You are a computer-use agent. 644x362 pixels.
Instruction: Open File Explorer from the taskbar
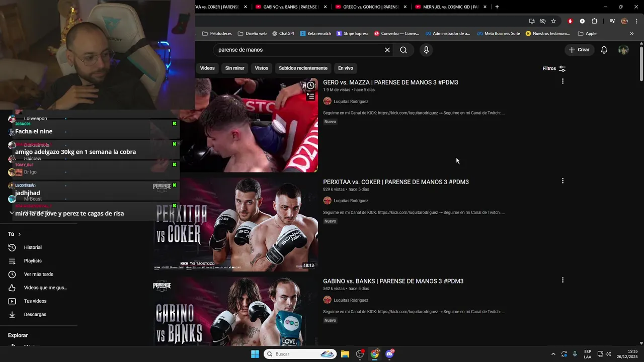tap(345, 354)
